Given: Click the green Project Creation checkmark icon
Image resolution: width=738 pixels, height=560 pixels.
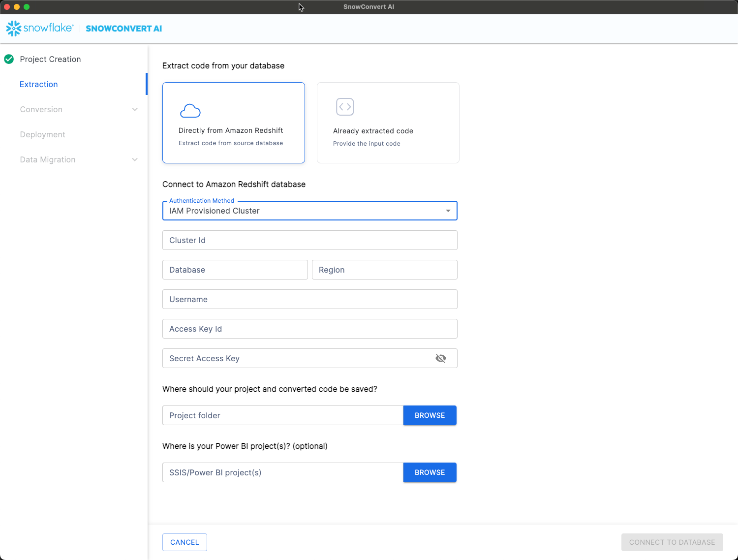Looking at the screenshot, I should [9, 59].
